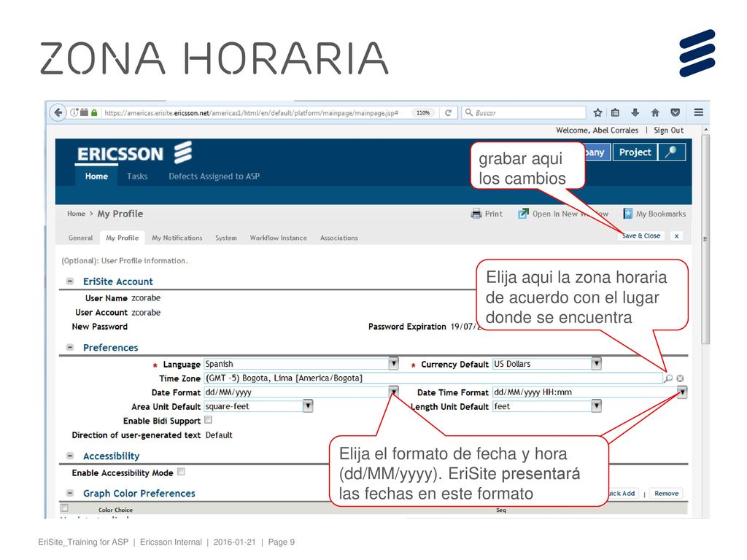747x560 pixels.
Task: Open the Workflow Instance tab
Action: (278, 238)
